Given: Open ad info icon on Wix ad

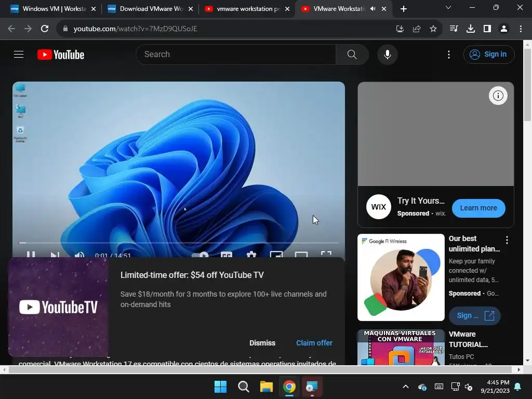Looking at the screenshot, I should point(498,96).
